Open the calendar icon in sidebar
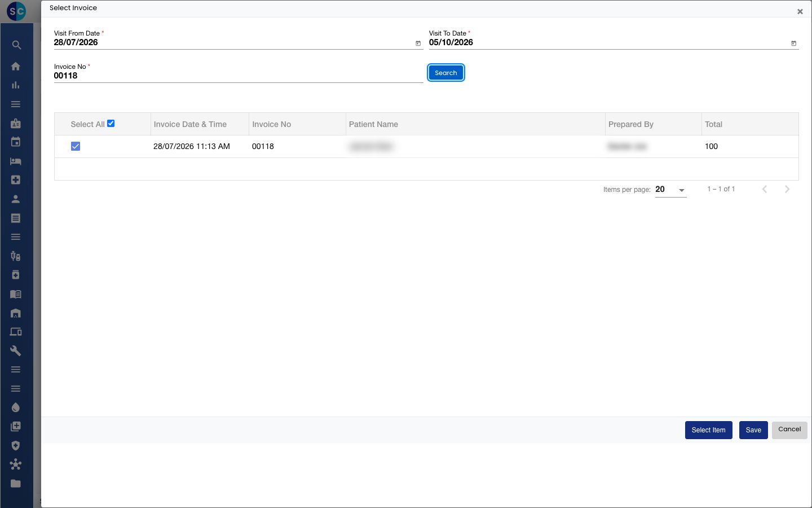The width and height of the screenshot is (812, 508). (16, 142)
